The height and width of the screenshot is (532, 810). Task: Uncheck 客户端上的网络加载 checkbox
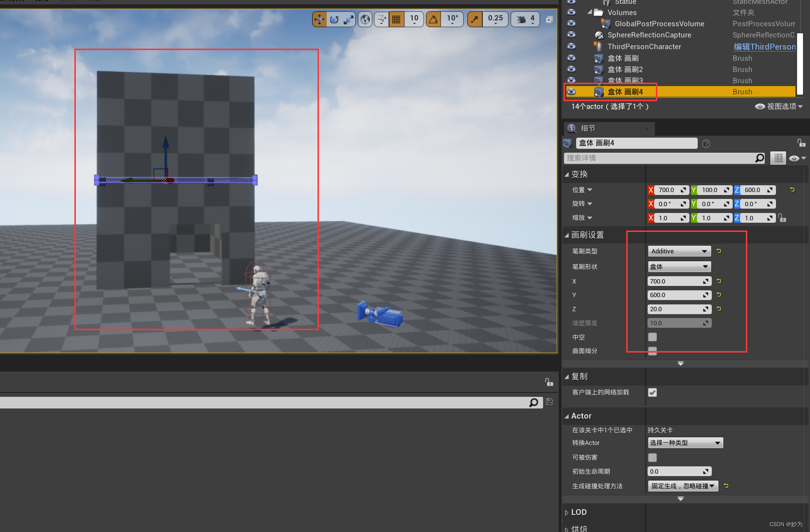(652, 392)
